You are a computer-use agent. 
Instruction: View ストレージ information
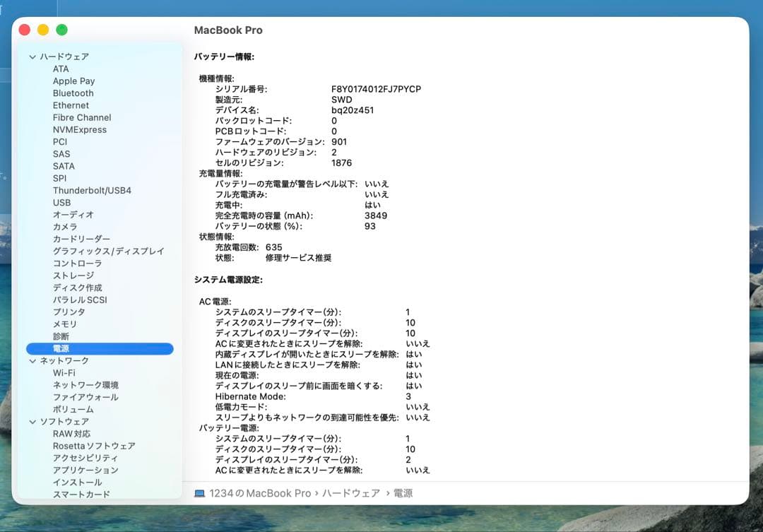coord(73,275)
